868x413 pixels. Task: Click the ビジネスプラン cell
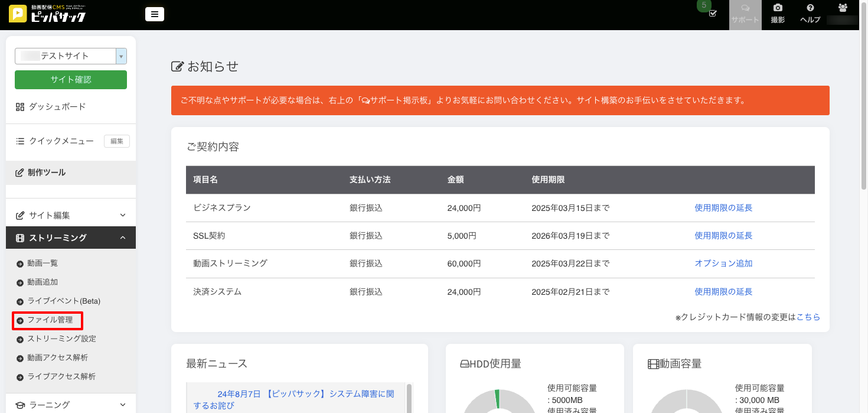click(x=222, y=208)
